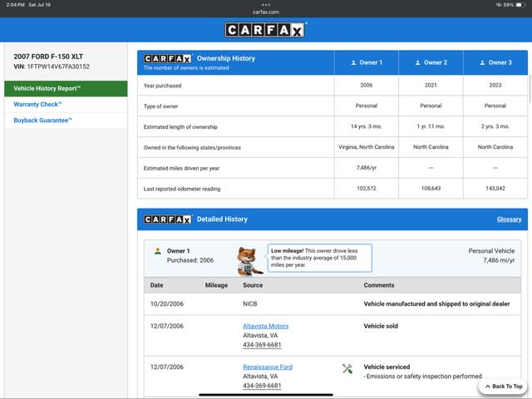Click the 2007 FORD F-150 XLT title
The image size is (532, 399).
(48, 57)
